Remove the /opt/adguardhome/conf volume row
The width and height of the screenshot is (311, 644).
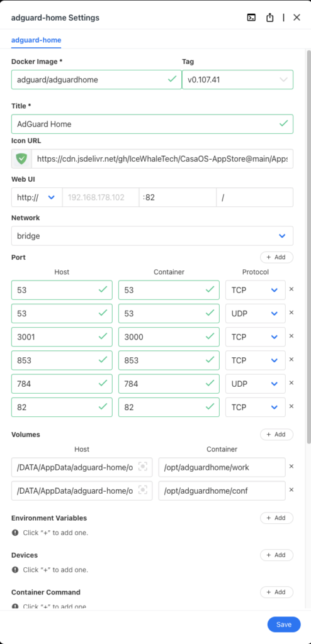[291, 490]
